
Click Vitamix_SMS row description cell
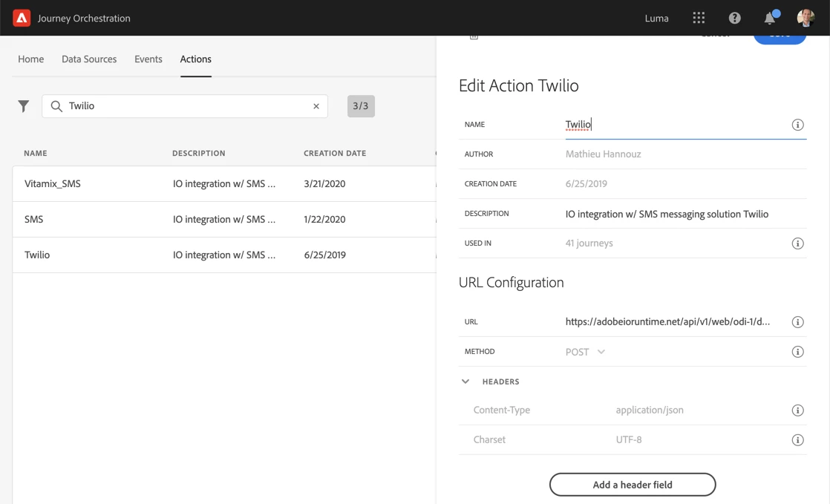(x=224, y=183)
